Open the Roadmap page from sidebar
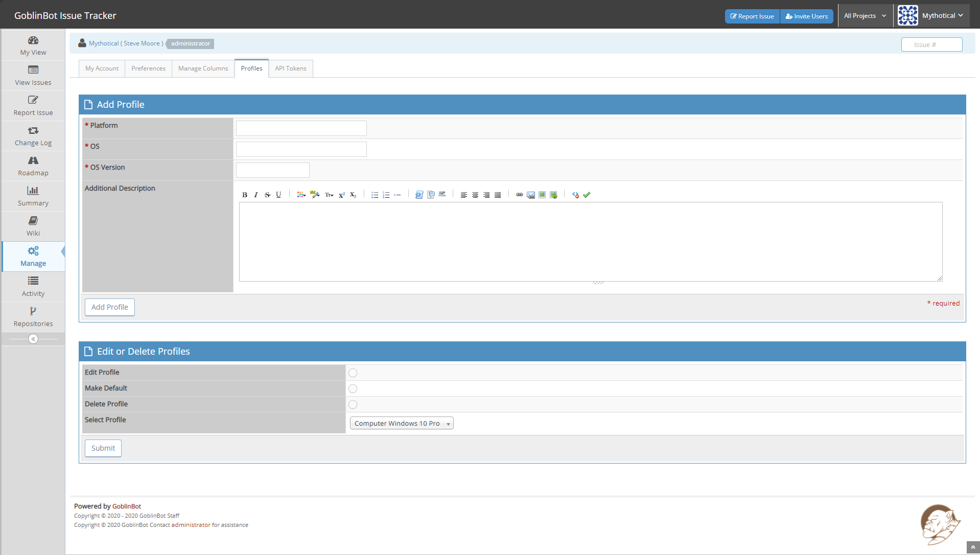Screen dimensions: 980x555 tap(33, 166)
